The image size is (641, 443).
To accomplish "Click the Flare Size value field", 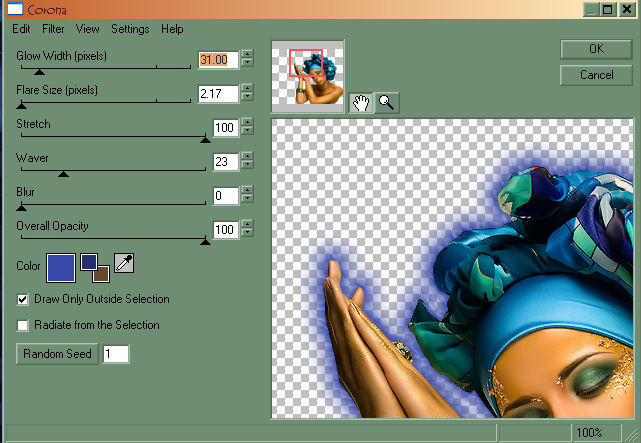I will coord(218,94).
